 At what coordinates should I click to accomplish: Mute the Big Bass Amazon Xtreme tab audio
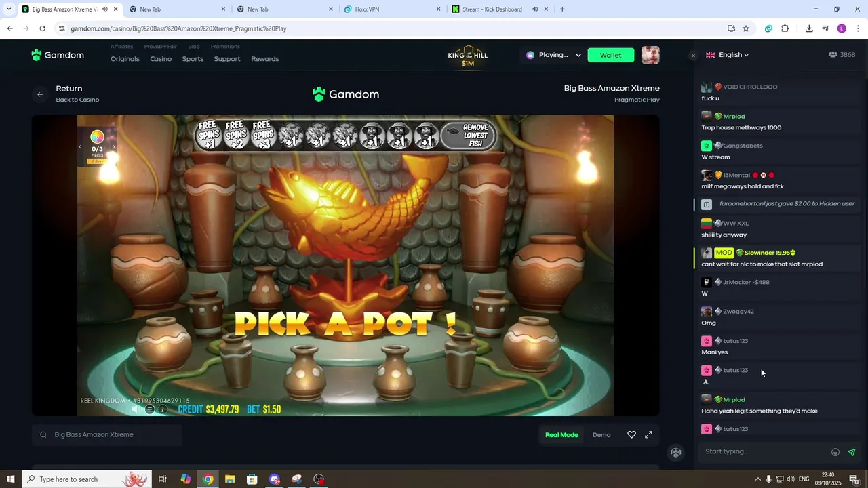click(104, 9)
